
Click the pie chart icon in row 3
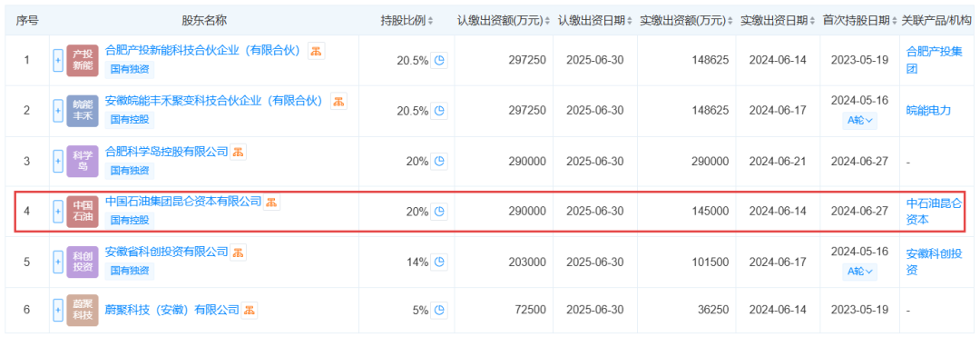click(x=439, y=161)
